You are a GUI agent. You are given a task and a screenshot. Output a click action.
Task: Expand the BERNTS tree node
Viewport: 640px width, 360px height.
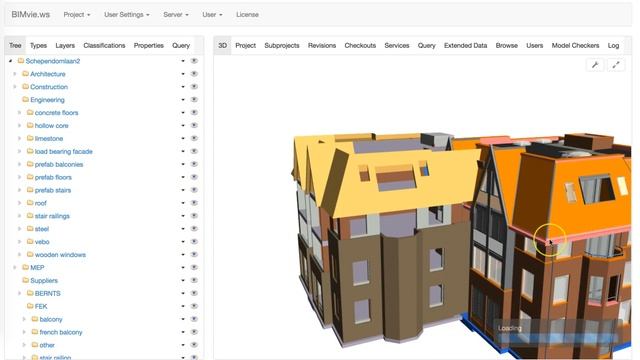pos(20,293)
